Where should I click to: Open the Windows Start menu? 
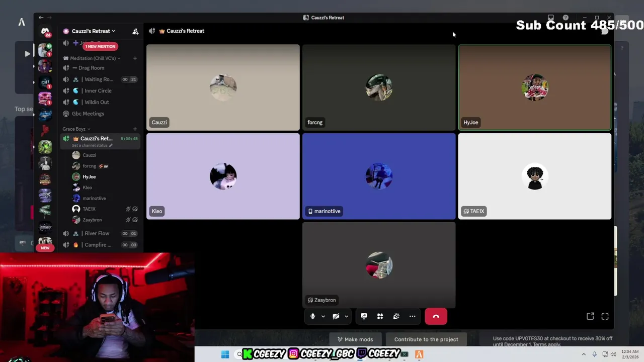click(225, 354)
